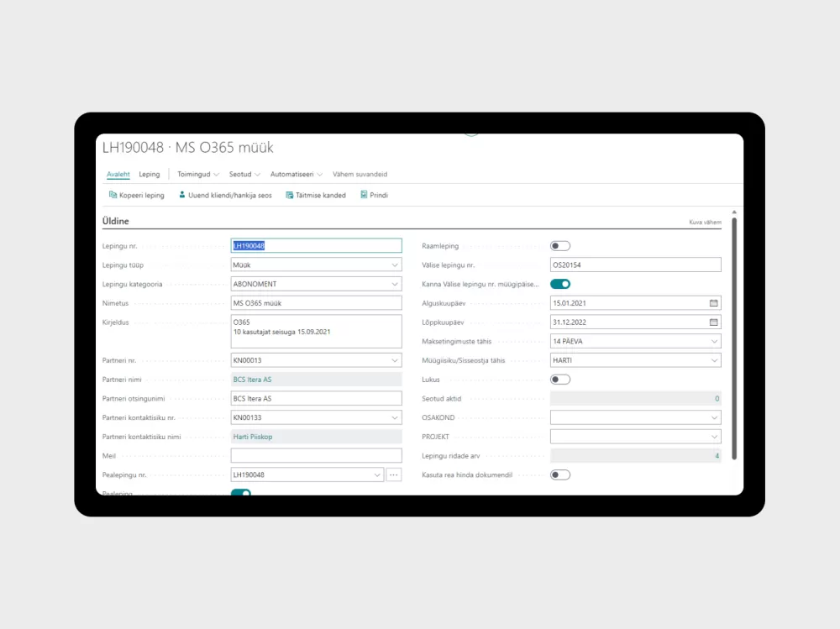Switch to the Leping tab
Screen dimensions: 840x629
click(150, 174)
